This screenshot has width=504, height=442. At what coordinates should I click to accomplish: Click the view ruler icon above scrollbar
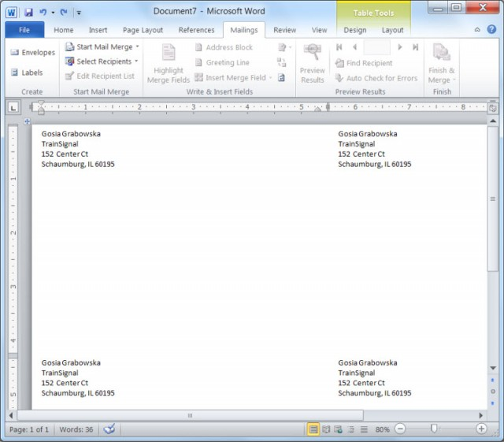493,109
